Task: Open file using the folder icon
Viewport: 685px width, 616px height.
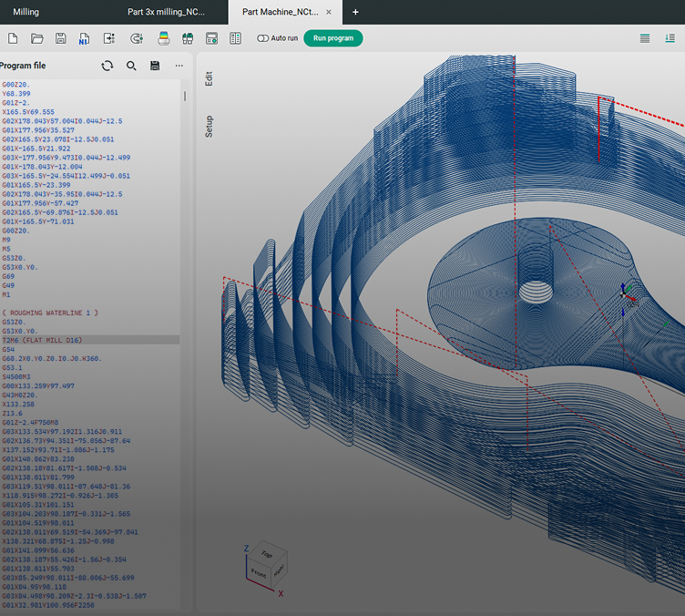Action: point(37,38)
